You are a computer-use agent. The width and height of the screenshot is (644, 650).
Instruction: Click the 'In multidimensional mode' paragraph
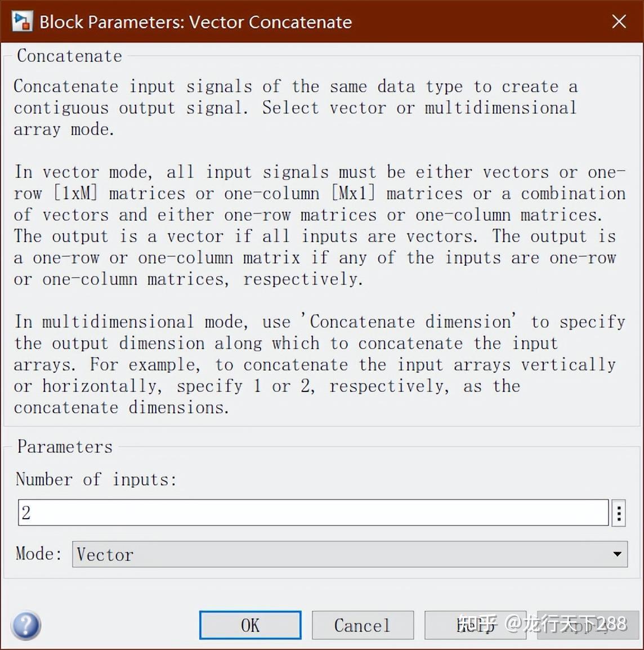coord(319,364)
